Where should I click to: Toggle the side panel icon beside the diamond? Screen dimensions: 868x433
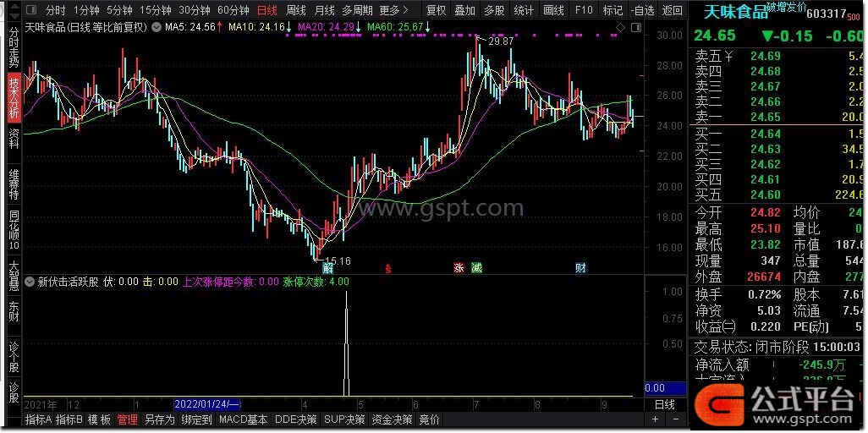635,27
